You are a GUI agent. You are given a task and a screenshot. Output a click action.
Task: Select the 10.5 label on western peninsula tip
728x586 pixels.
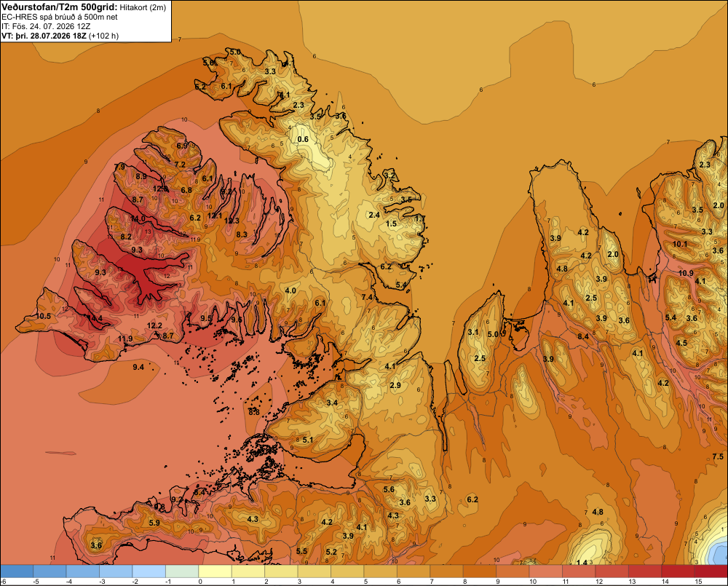pyautogui.click(x=43, y=316)
